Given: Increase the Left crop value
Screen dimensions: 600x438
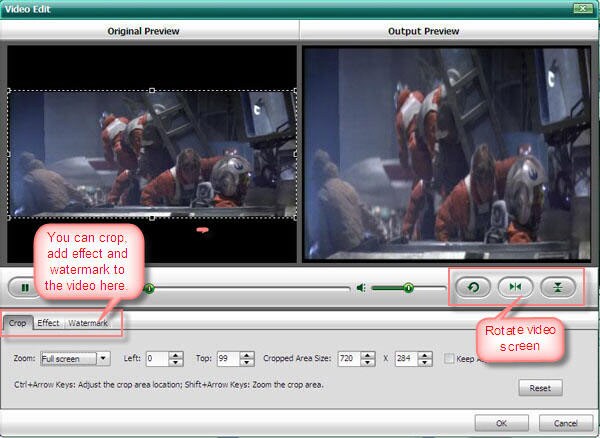Looking at the screenshot, I should pos(176,355).
